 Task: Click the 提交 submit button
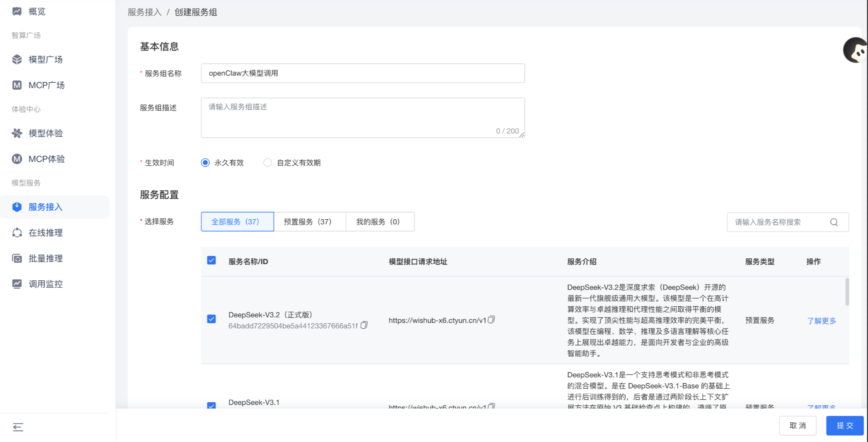844,425
